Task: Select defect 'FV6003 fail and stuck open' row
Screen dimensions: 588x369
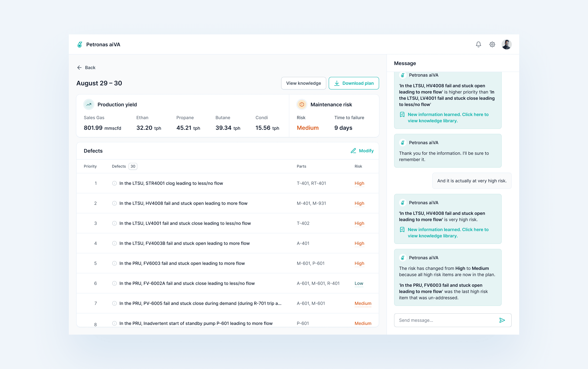Action: 228,263
